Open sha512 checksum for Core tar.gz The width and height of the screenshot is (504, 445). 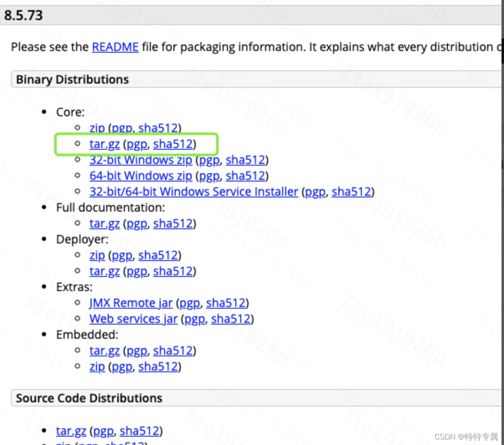click(173, 144)
